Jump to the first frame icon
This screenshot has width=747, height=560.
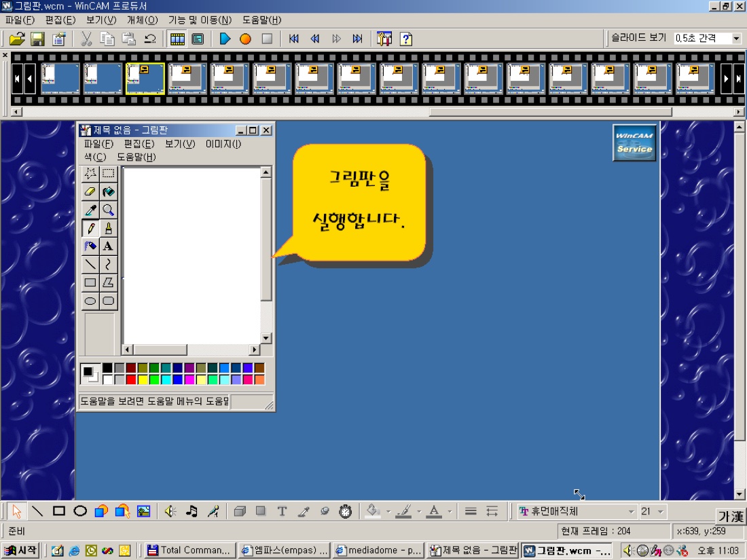click(x=294, y=39)
